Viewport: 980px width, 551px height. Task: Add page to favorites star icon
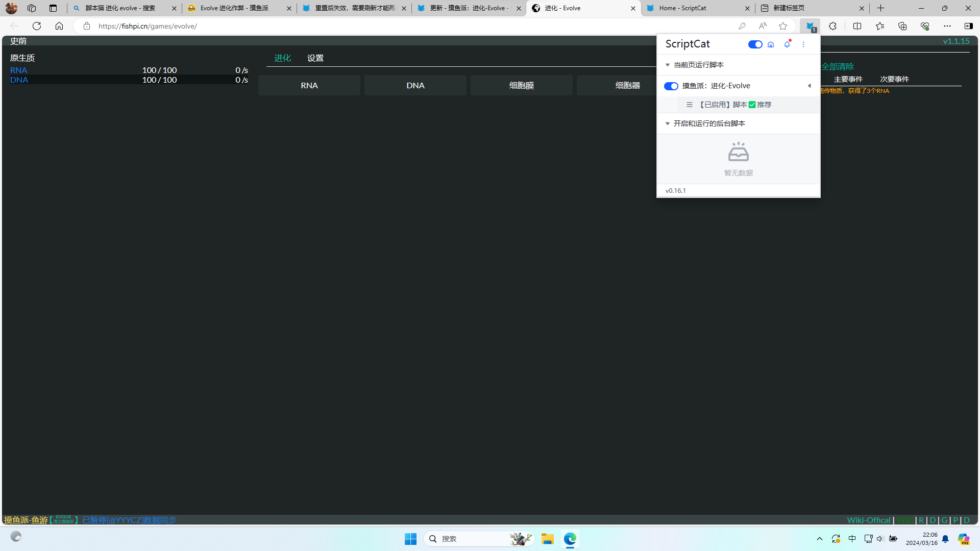(783, 26)
